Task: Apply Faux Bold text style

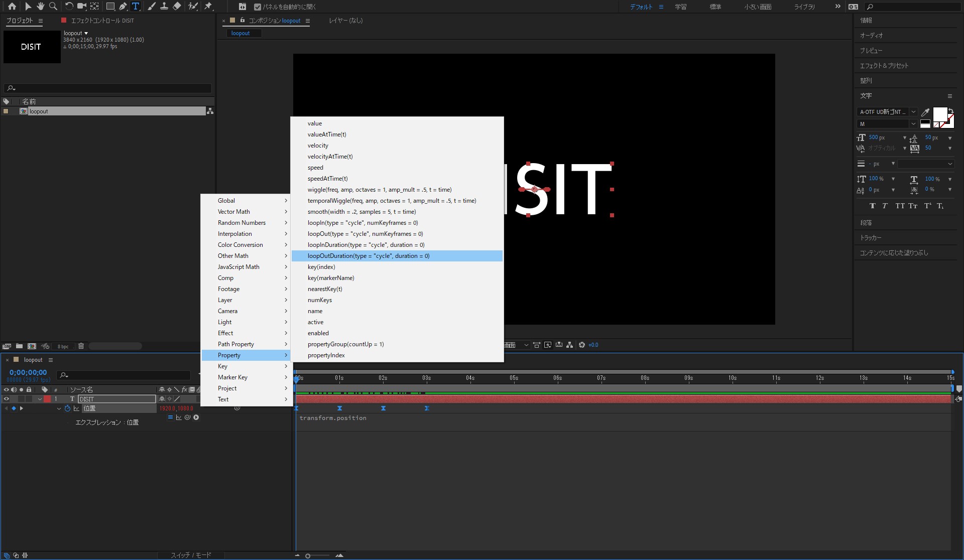Action: click(x=873, y=206)
